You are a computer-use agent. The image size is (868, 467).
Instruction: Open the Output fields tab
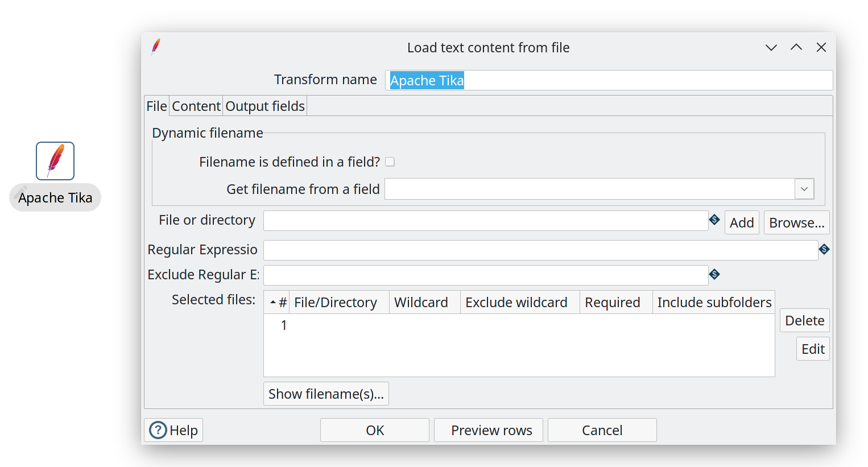[265, 106]
